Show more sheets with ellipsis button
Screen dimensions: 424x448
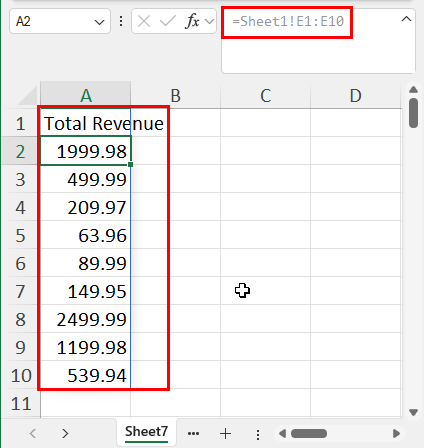193,434
